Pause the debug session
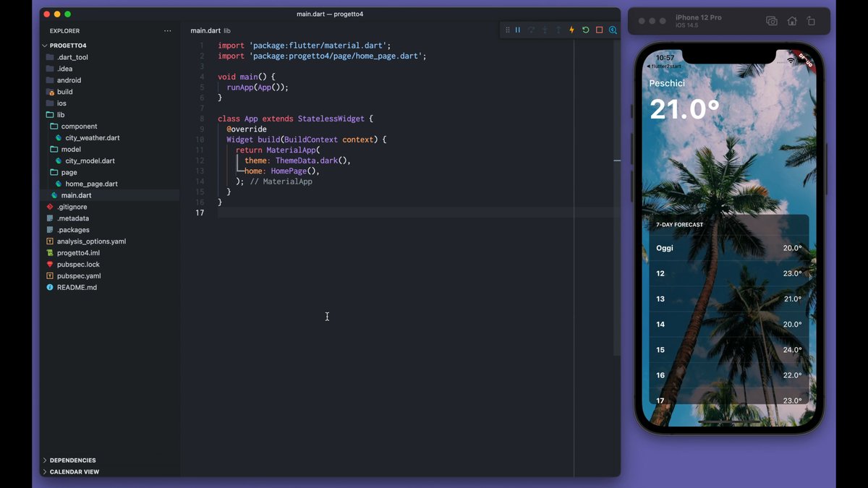868x488 pixels. tap(518, 30)
